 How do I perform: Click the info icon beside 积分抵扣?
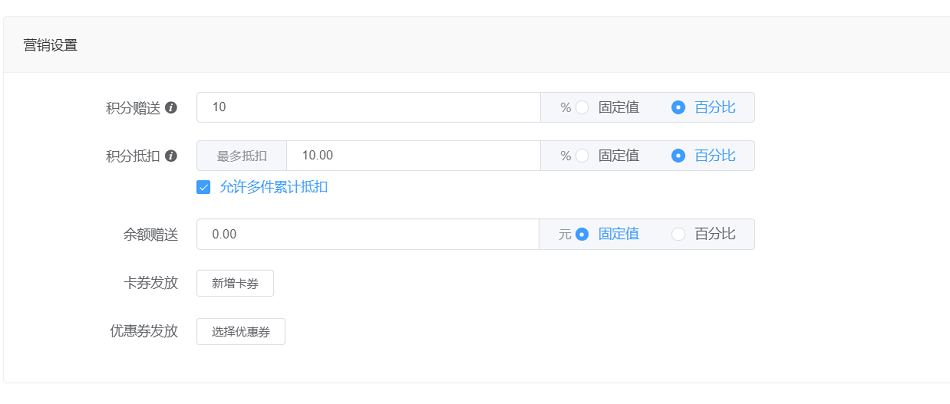coord(171,156)
